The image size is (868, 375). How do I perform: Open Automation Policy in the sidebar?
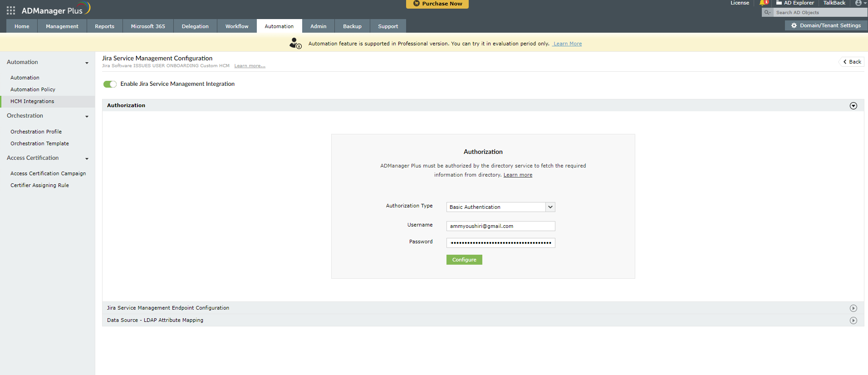click(x=33, y=89)
